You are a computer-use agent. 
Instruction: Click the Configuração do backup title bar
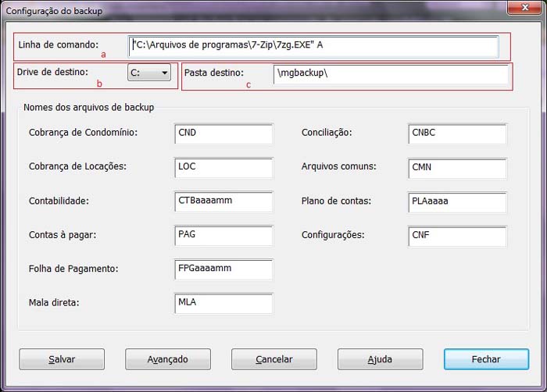coord(234,9)
